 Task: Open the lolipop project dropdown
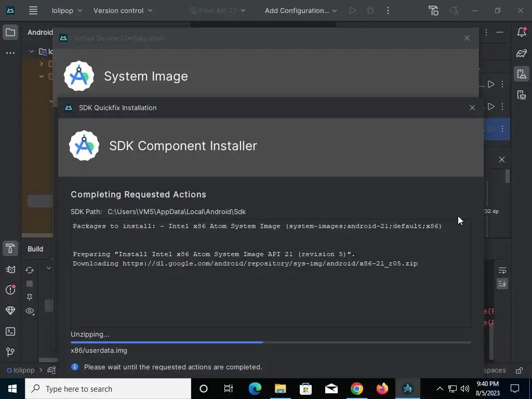[67, 10]
